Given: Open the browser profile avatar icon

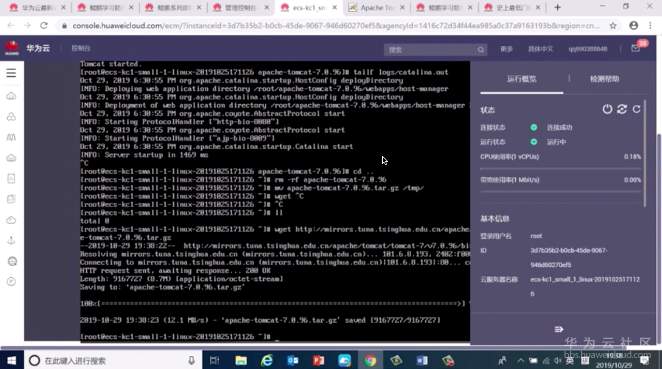Looking at the screenshot, I should 634,26.
